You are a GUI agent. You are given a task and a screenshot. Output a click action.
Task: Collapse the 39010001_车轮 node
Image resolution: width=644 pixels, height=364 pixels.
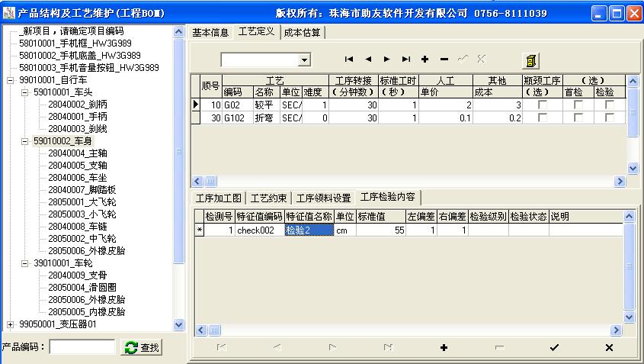24,263
